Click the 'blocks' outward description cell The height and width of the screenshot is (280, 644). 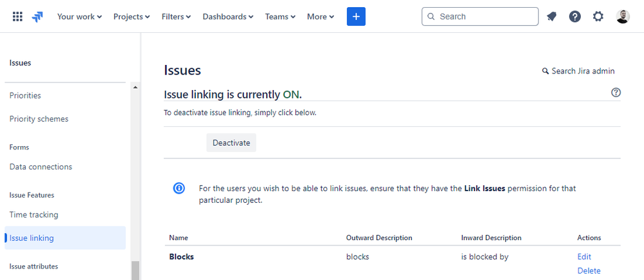pyautogui.click(x=357, y=257)
